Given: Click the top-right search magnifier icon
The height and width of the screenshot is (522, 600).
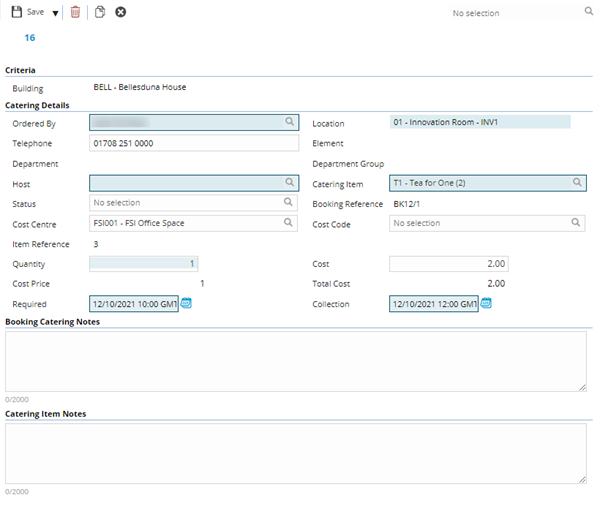Looking at the screenshot, I should [588, 12].
